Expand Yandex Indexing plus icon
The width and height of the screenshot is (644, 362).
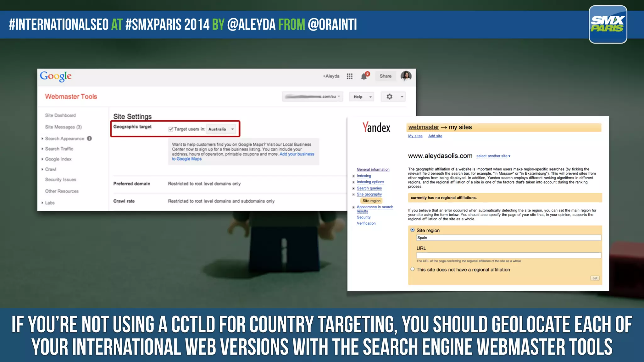[x=353, y=176]
